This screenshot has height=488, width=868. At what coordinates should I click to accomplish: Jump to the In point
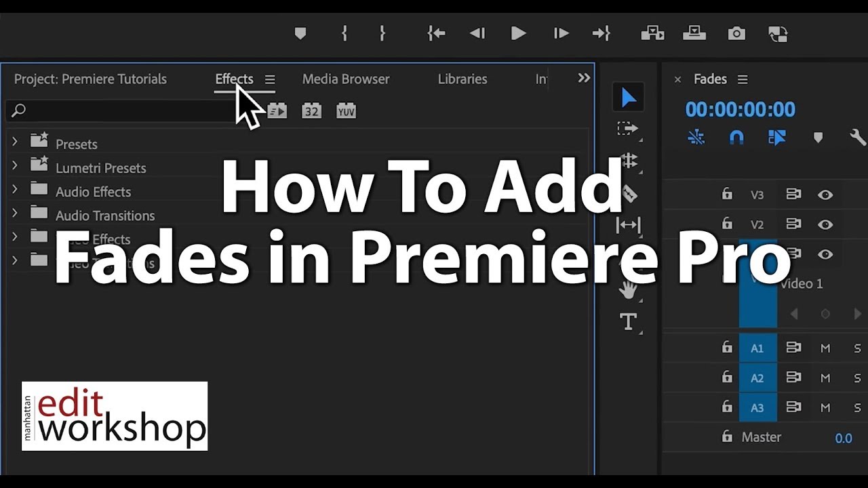(436, 33)
